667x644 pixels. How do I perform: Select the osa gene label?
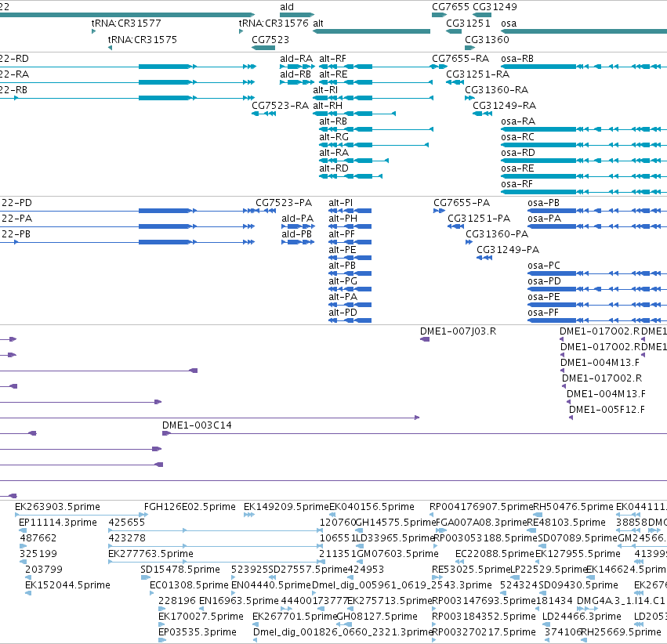point(509,24)
